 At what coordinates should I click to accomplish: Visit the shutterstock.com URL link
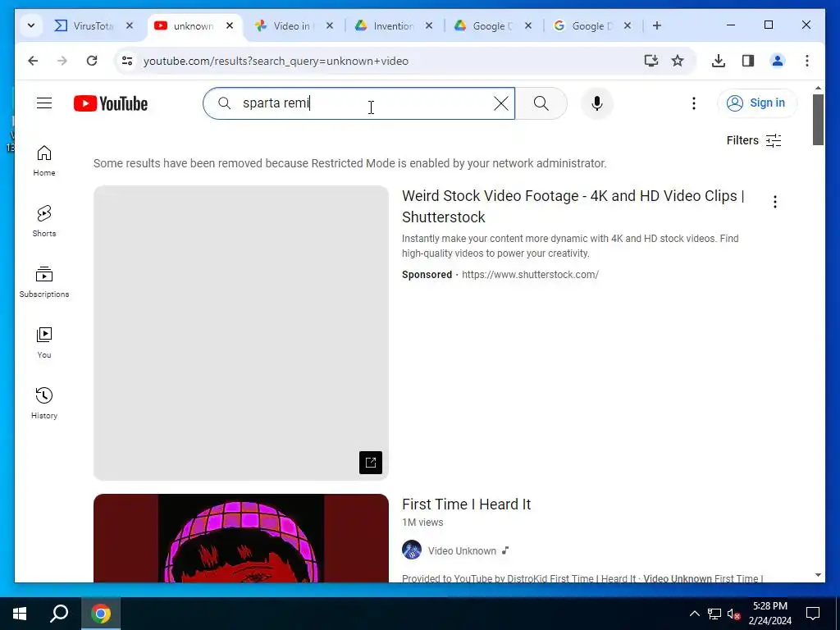pyautogui.click(x=530, y=275)
